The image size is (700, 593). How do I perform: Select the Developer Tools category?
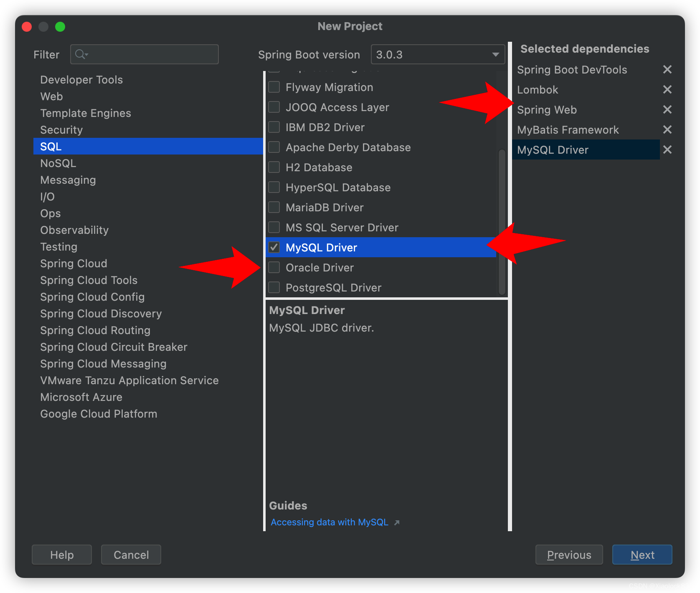pyautogui.click(x=148, y=79)
